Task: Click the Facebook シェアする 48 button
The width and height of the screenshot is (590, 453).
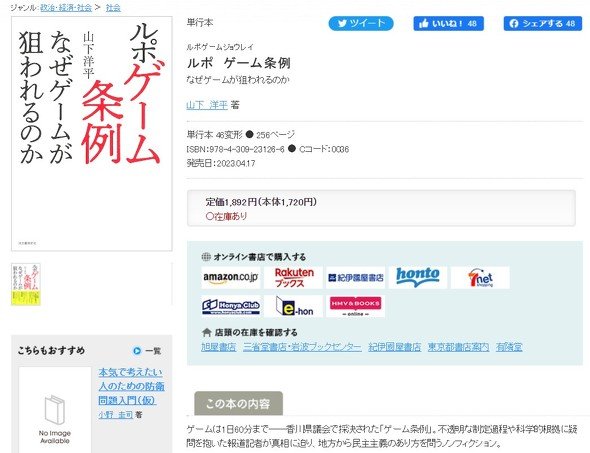Action: pyautogui.click(x=543, y=23)
